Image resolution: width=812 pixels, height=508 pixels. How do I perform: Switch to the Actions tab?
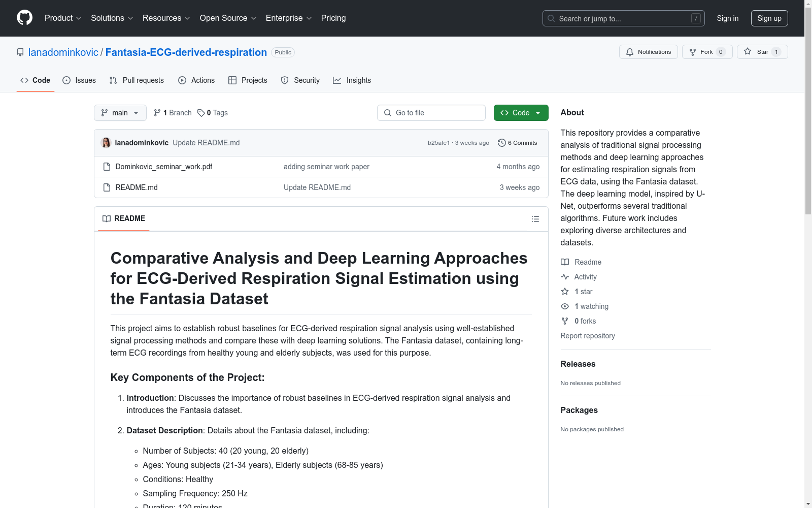click(x=196, y=80)
